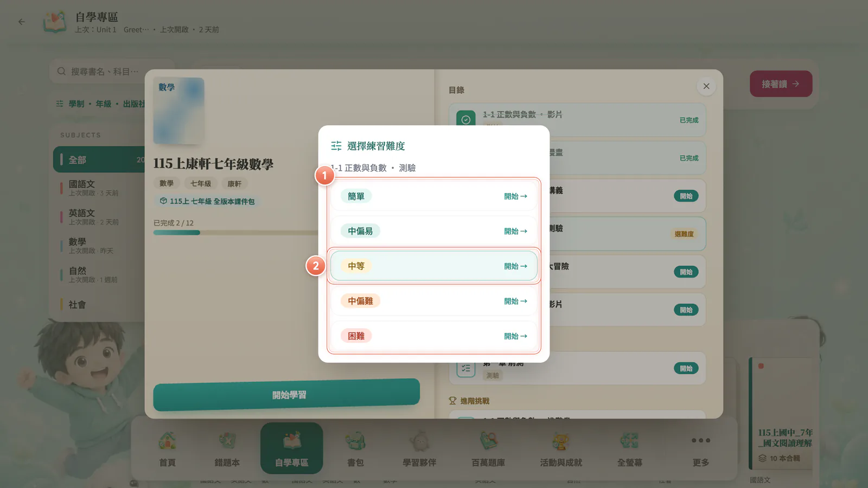Select the 國語文 subject in sidebar
Viewport: 868px width, 488px height.
click(99, 188)
